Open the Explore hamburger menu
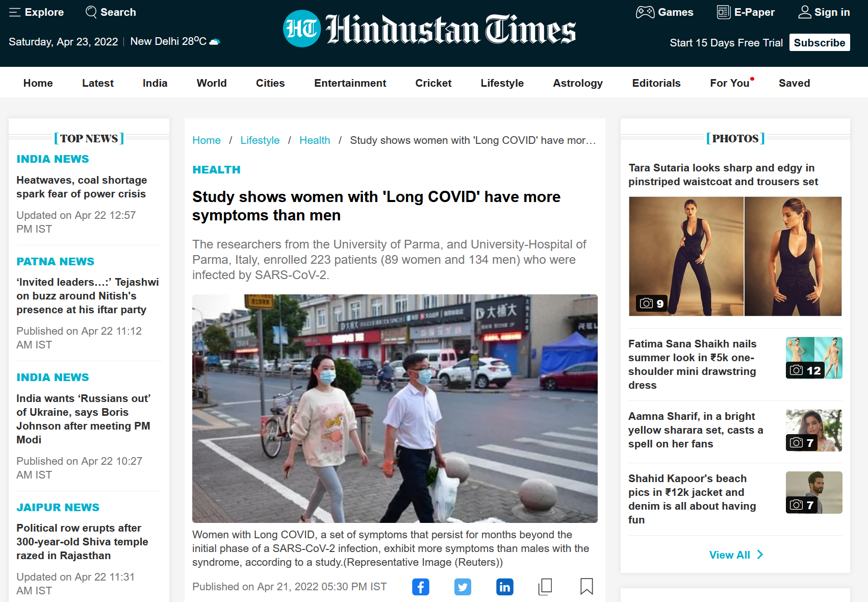Screen dimensions: 868x602 15,12
